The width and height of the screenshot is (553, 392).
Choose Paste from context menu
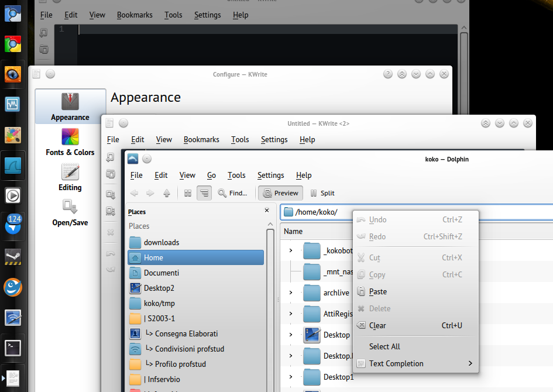tap(415, 291)
